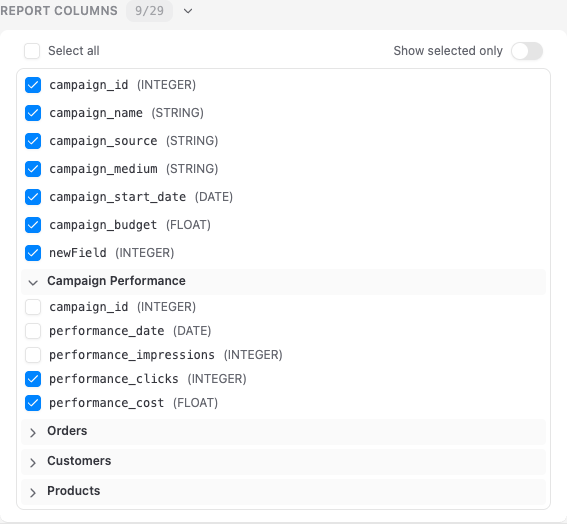The image size is (567, 524).
Task: Check the performance_impressions checkbox
Action: click(x=33, y=355)
